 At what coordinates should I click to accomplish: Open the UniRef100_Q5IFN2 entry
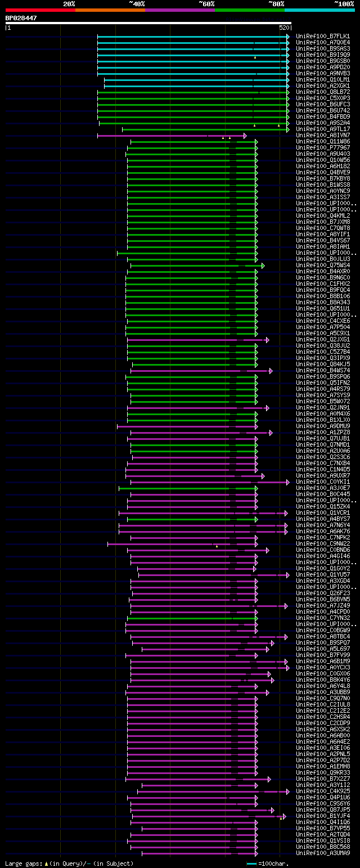[323, 383]
